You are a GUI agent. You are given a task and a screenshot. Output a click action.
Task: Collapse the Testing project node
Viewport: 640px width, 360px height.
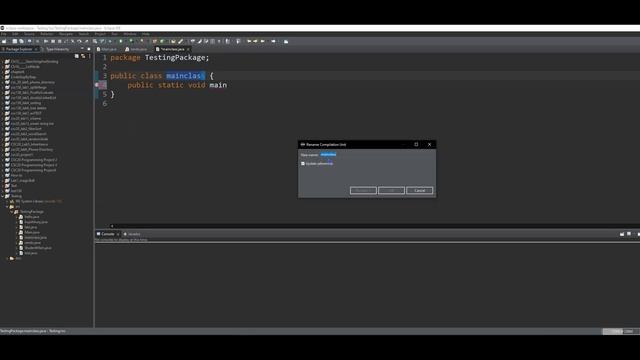pyautogui.click(x=3, y=196)
